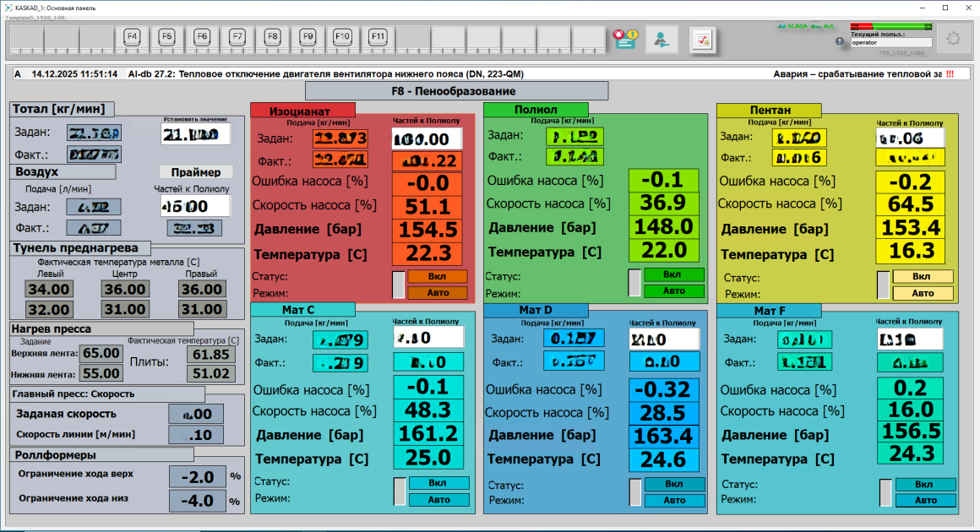The image size is (980, 532).
Task: Click the F8 - Пенообразование header
Action: pos(456,91)
